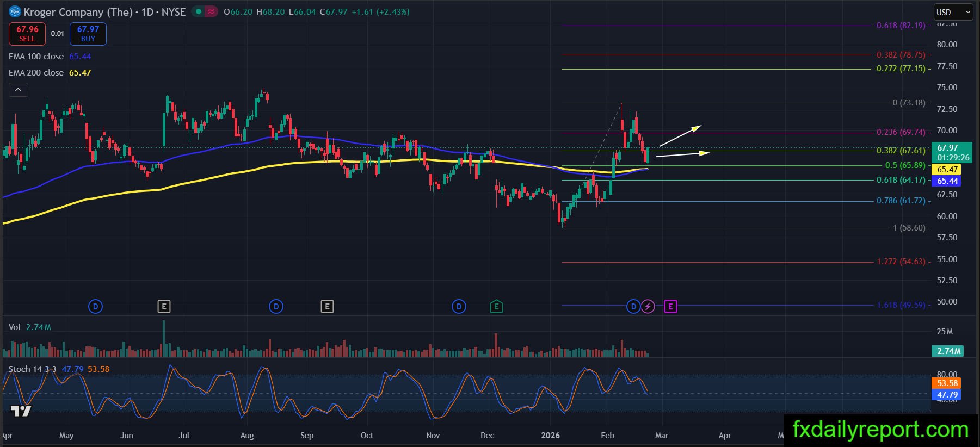Click the May label on time axis

(x=66, y=436)
